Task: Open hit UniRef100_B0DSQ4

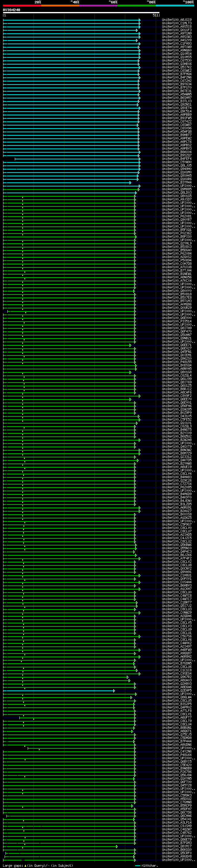Action: [177, 365]
